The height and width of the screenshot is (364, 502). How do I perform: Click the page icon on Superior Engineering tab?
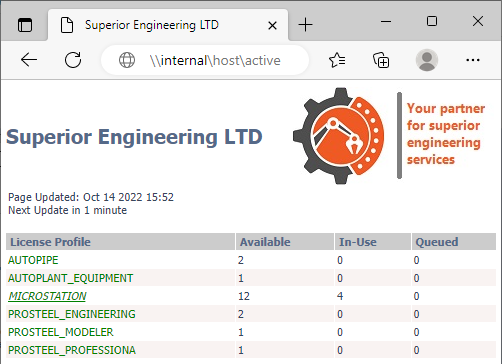click(x=67, y=25)
